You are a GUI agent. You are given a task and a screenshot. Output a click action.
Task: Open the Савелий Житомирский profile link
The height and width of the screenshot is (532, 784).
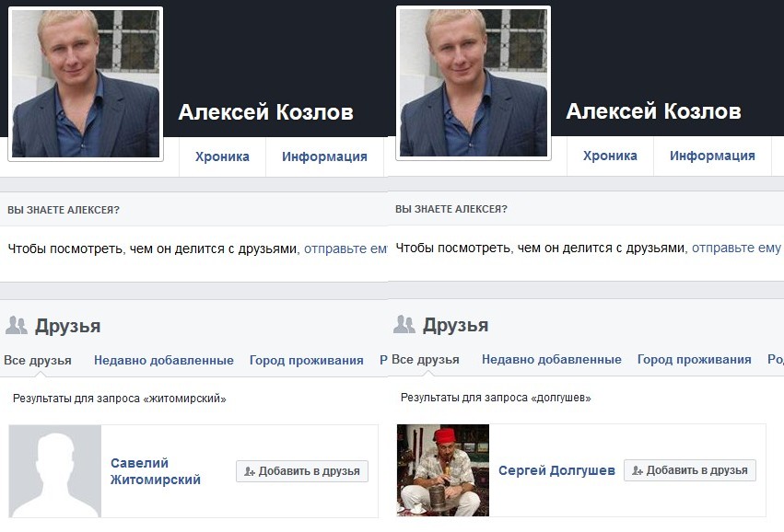click(x=156, y=471)
